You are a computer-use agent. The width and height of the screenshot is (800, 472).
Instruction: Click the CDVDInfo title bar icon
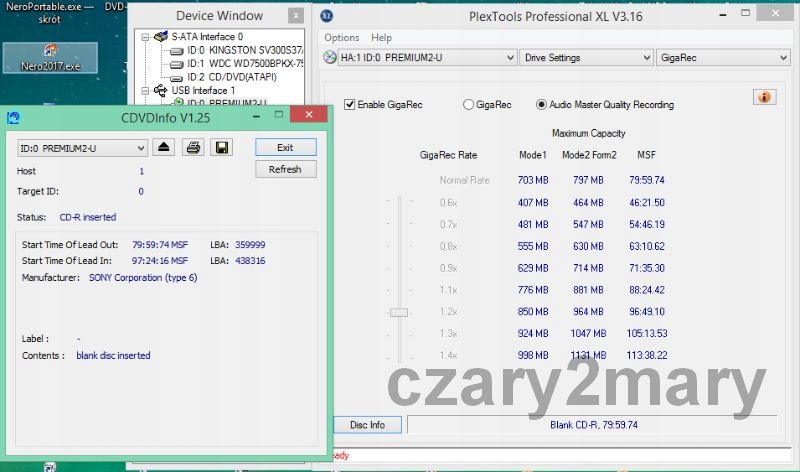point(13,118)
